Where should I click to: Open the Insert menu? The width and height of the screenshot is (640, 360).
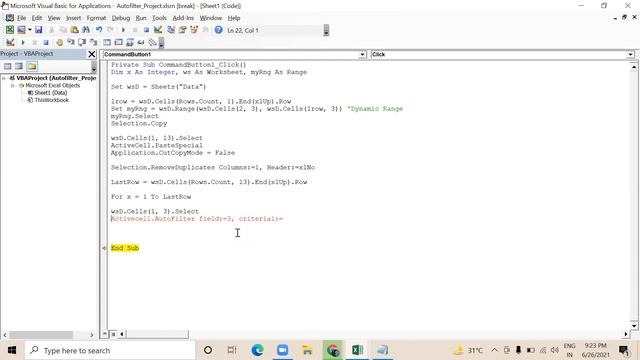73,18
